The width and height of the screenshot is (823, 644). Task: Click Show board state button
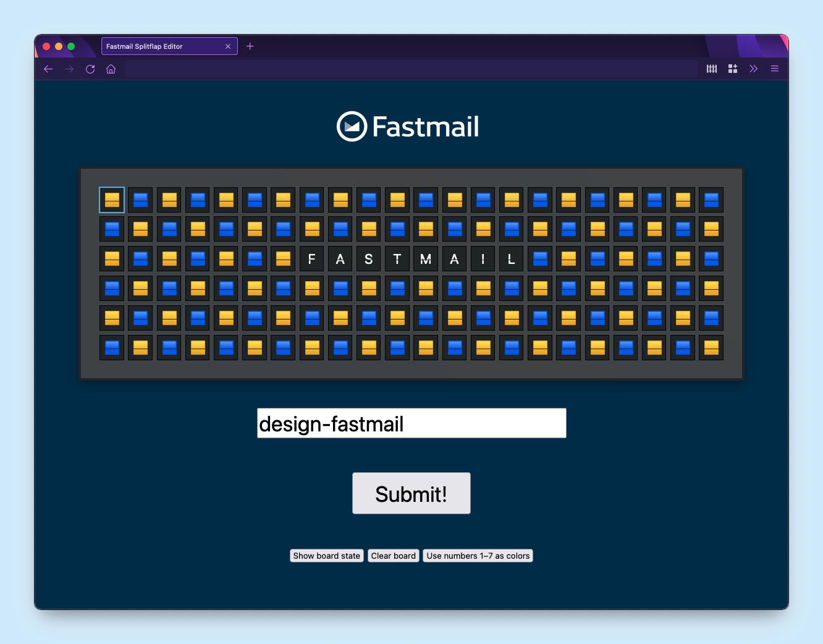click(x=327, y=556)
